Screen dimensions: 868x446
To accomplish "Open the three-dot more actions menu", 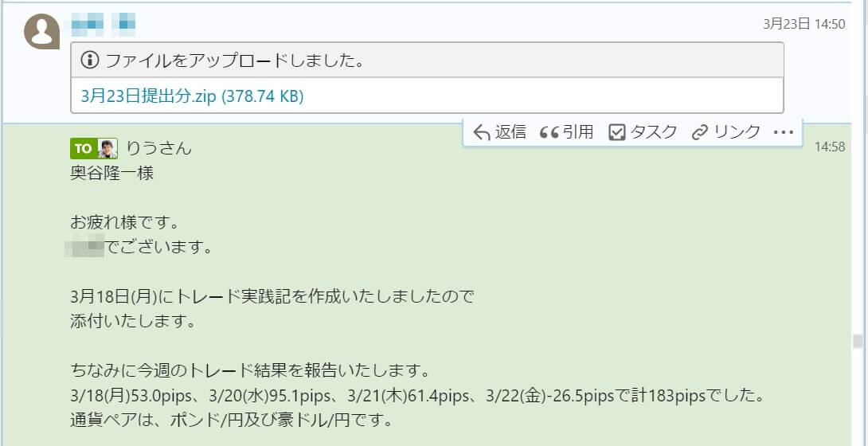I will [x=784, y=132].
